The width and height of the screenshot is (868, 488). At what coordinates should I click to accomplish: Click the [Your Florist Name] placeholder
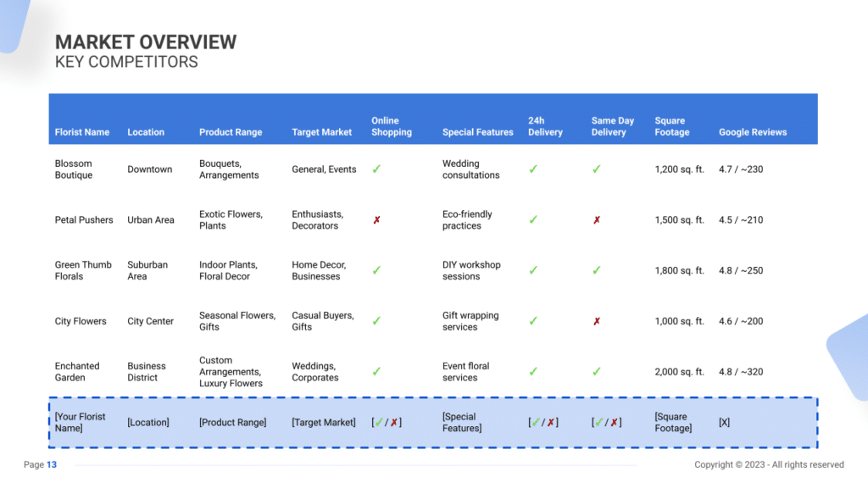point(80,423)
